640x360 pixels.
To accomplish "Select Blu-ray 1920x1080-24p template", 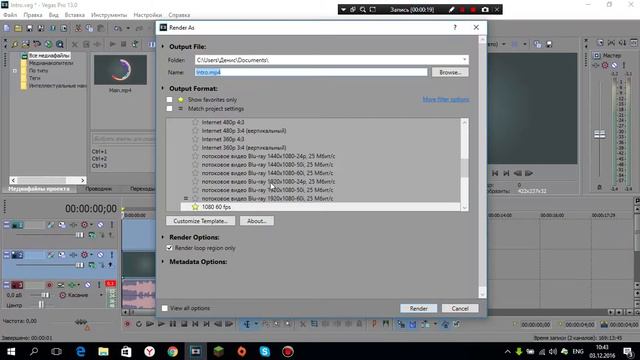I will (x=268, y=182).
